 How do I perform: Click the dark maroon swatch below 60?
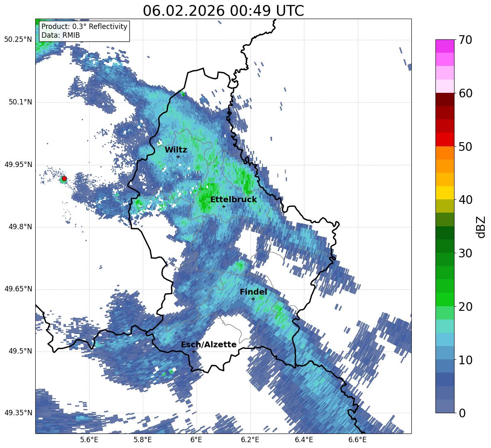445,99
